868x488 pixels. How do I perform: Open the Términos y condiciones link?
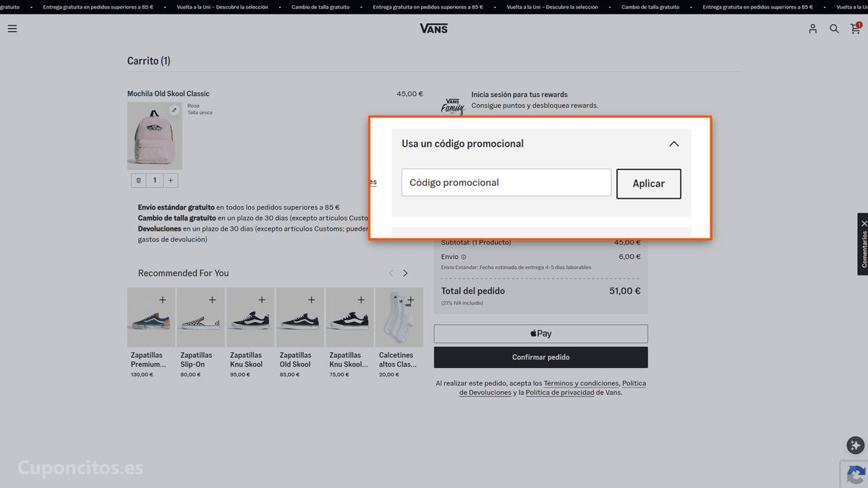(x=582, y=383)
